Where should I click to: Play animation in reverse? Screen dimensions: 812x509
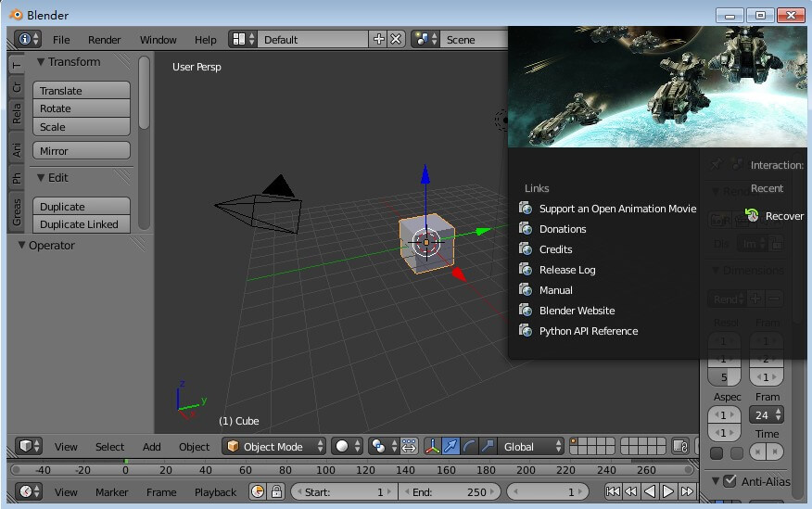tap(650, 491)
